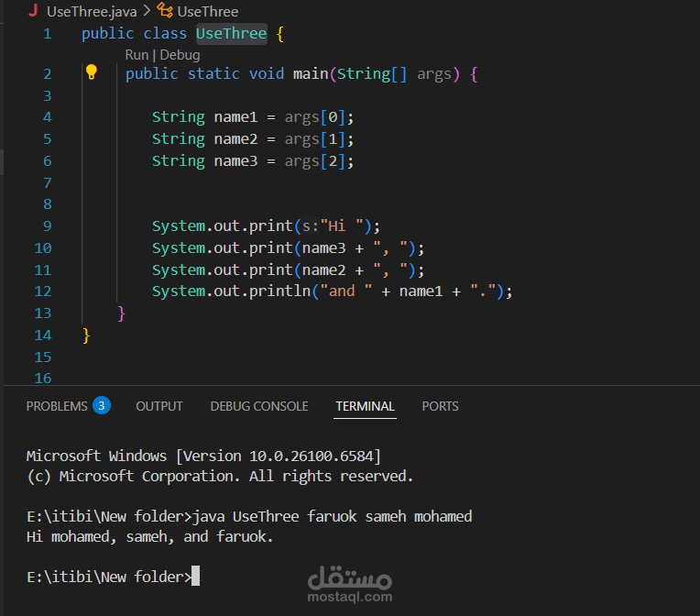Click the Microsoft Windows version line in terminal
700x616 pixels.
pyautogui.click(x=203, y=456)
